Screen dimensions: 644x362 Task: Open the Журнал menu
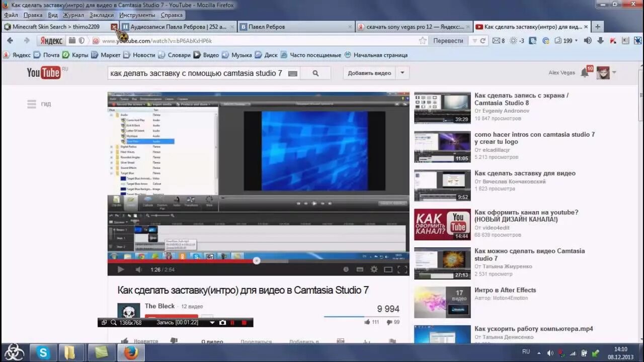(73, 15)
